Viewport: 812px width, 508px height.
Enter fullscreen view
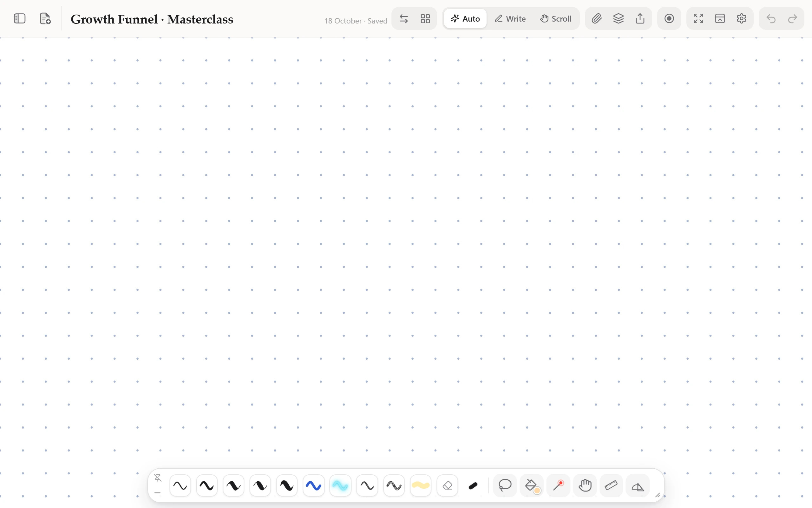[698, 18]
